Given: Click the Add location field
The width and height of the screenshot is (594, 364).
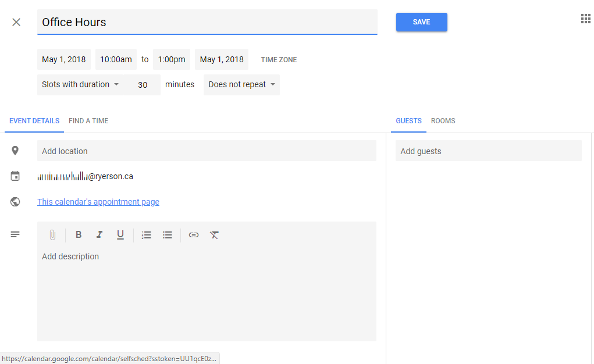Looking at the screenshot, I should (207, 151).
